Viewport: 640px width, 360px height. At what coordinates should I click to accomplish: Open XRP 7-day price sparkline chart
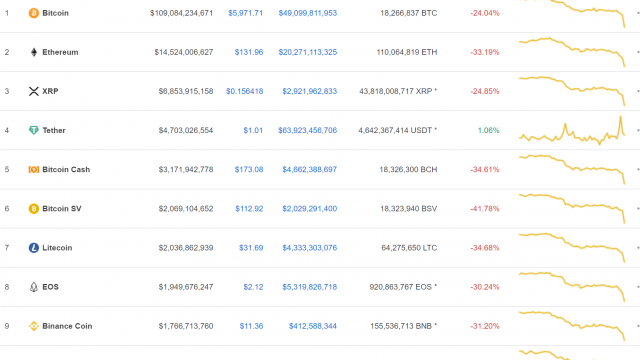tap(572, 91)
